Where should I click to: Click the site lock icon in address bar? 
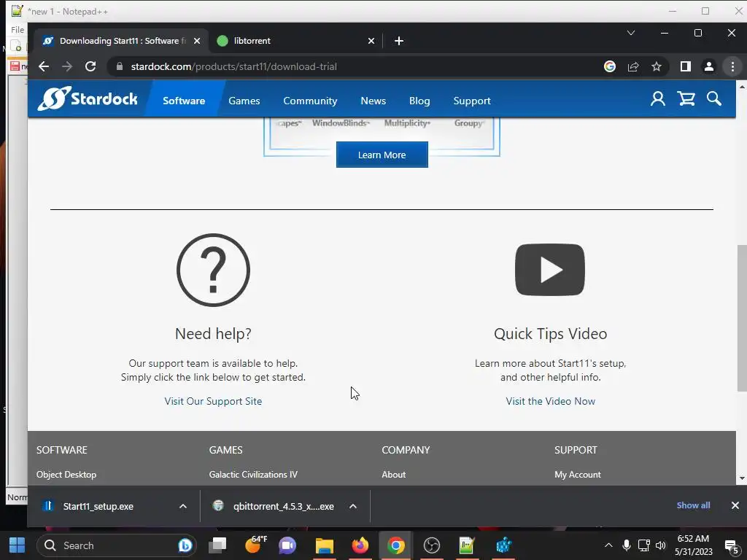[x=120, y=66]
